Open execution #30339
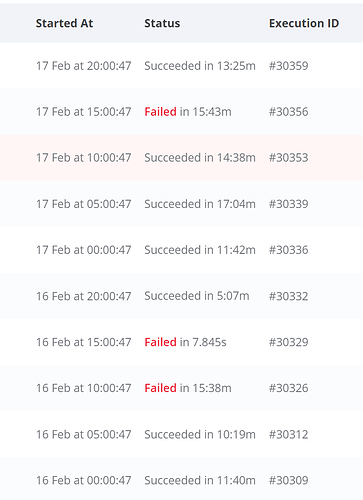 click(x=288, y=204)
